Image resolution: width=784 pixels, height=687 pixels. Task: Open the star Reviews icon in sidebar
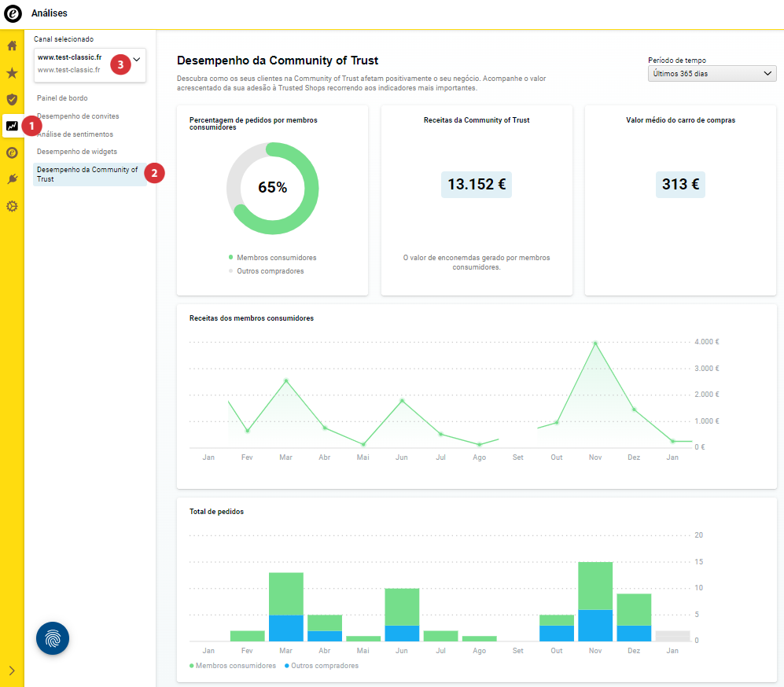pyautogui.click(x=12, y=73)
